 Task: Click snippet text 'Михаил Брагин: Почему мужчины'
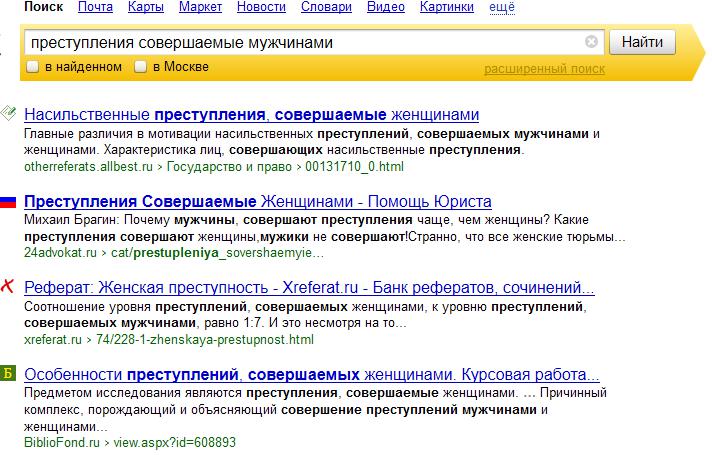point(129,220)
